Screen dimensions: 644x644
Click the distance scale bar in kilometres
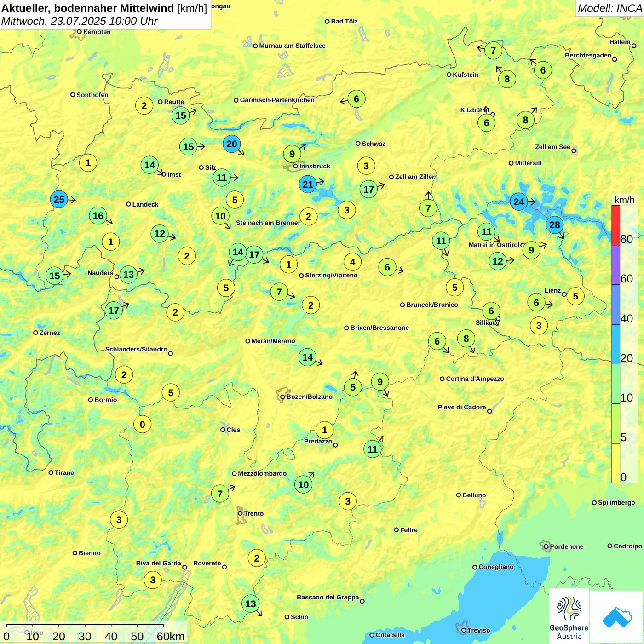pyautogui.click(x=94, y=633)
